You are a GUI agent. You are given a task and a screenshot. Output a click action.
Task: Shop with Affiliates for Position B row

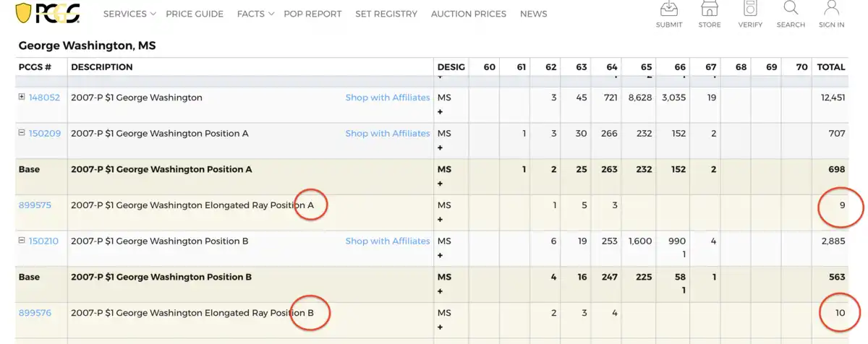388,241
